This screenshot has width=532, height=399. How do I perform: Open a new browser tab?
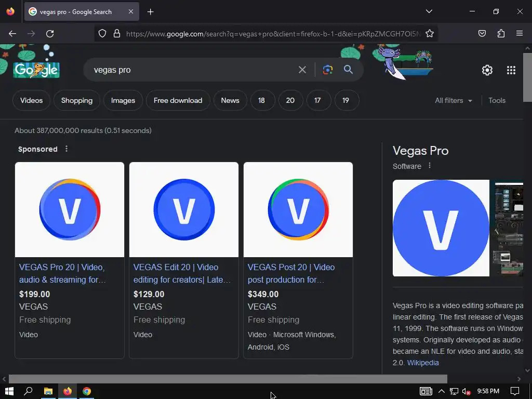(x=150, y=12)
